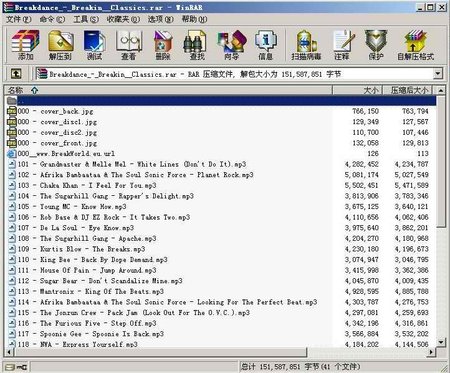This screenshot has width=450, height=373.
Task: Click the horizontal scrollbar thumb
Action: point(160,352)
